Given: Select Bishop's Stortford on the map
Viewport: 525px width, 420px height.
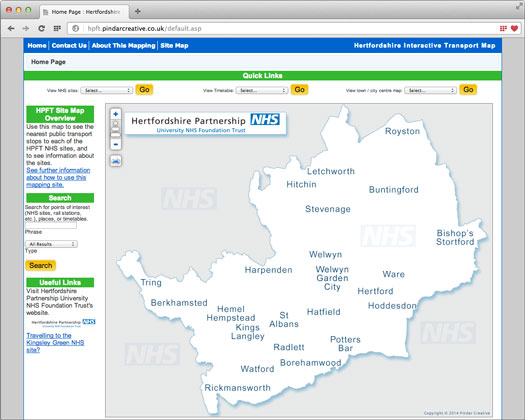Looking at the screenshot, I should pyautogui.click(x=455, y=237).
